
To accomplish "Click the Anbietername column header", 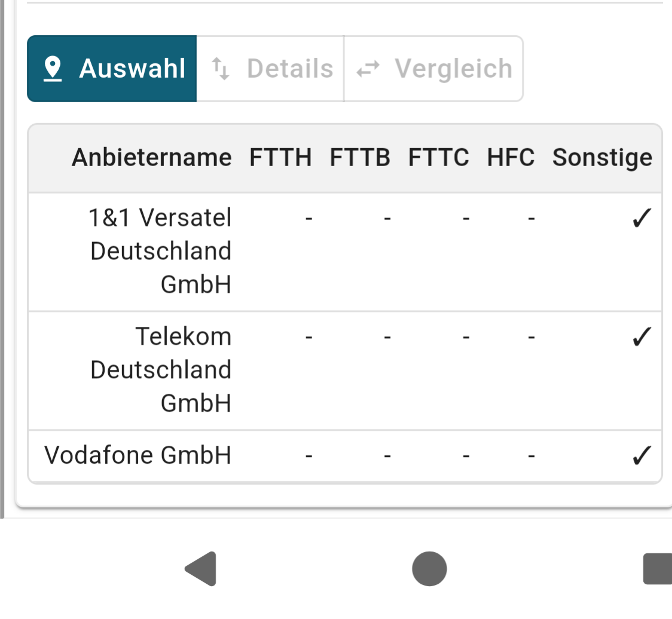I will click(151, 158).
